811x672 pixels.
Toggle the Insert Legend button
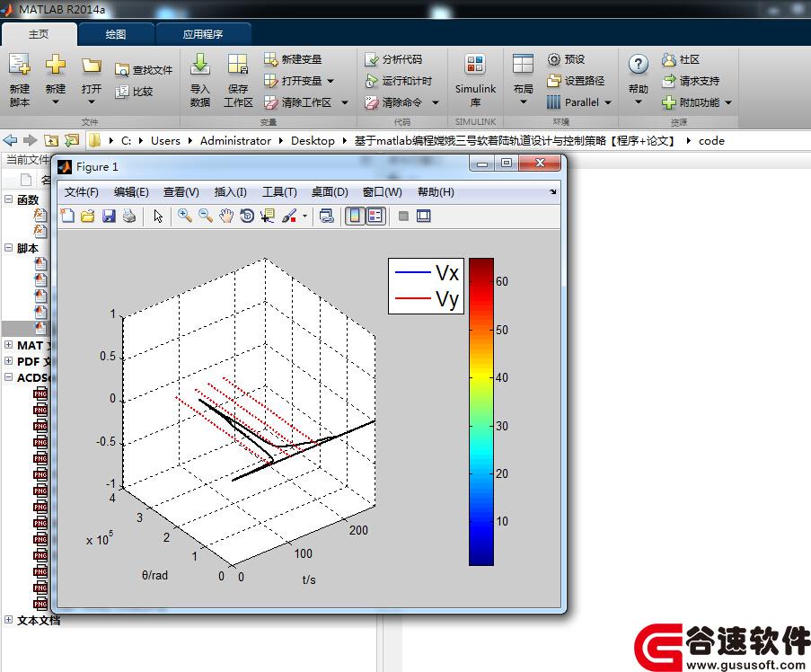point(375,216)
